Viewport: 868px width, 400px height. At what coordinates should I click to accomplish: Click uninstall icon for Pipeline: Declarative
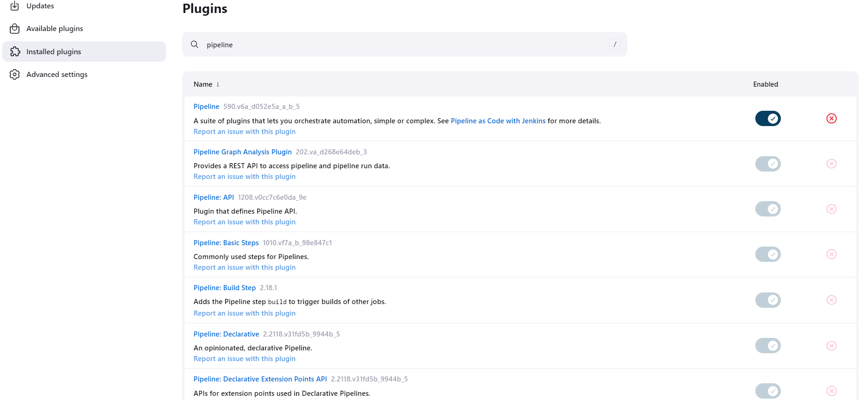pos(831,346)
